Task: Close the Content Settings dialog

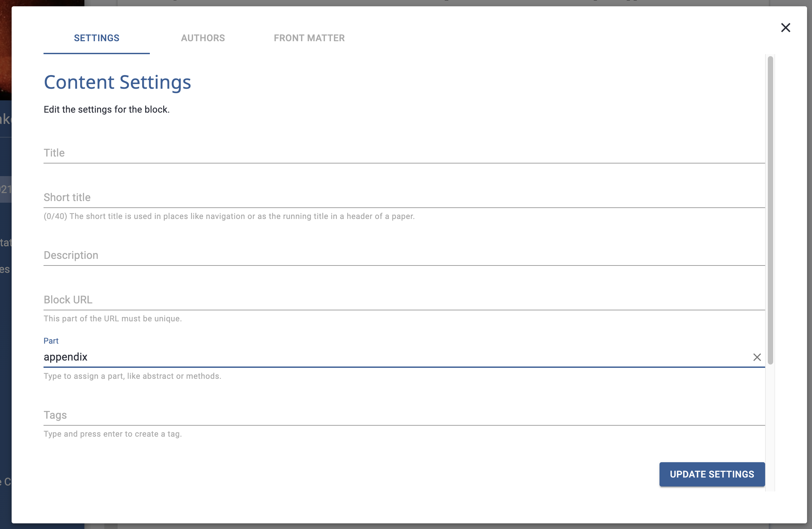Action: point(786,28)
